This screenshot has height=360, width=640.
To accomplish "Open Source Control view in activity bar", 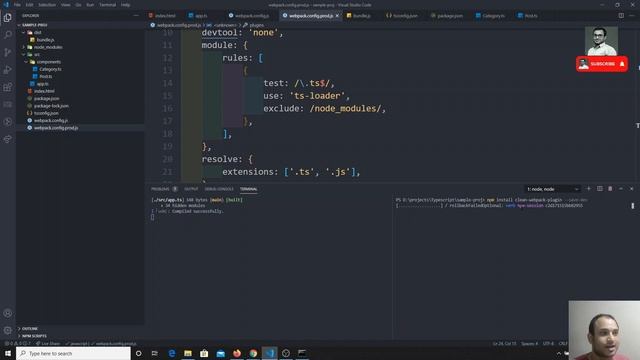I will tap(7, 52).
